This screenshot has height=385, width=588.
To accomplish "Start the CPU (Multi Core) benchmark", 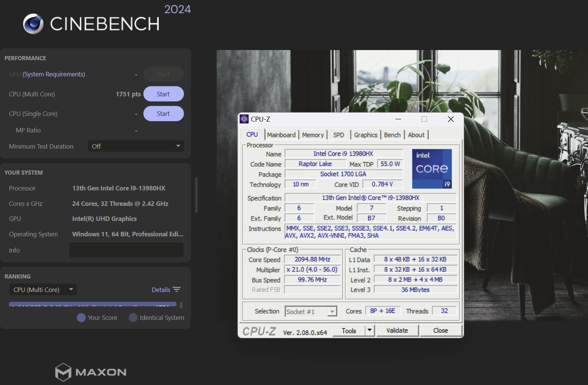I will pyautogui.click(x=163, y=94).
